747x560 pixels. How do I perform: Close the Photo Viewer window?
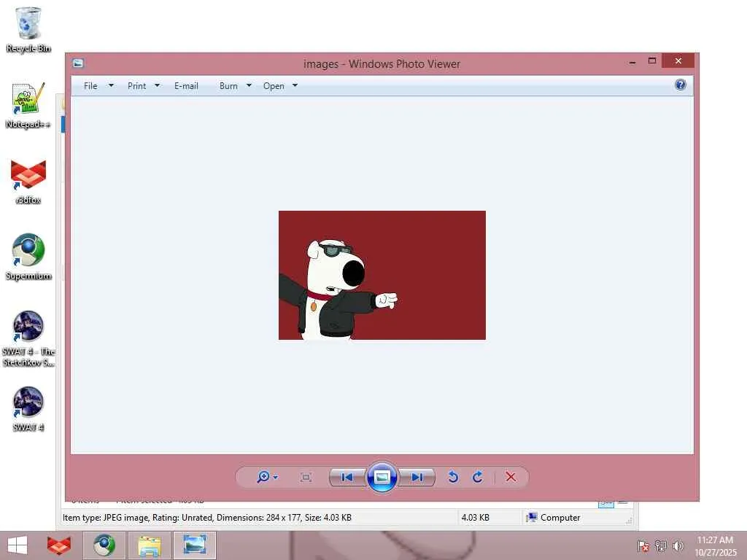[x=678, y=61]
